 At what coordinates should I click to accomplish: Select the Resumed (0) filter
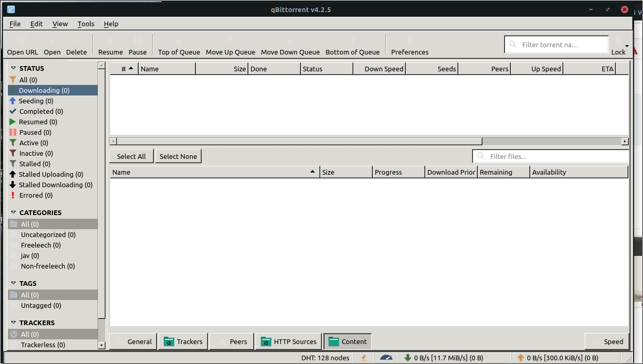click(x=52, y=122)
